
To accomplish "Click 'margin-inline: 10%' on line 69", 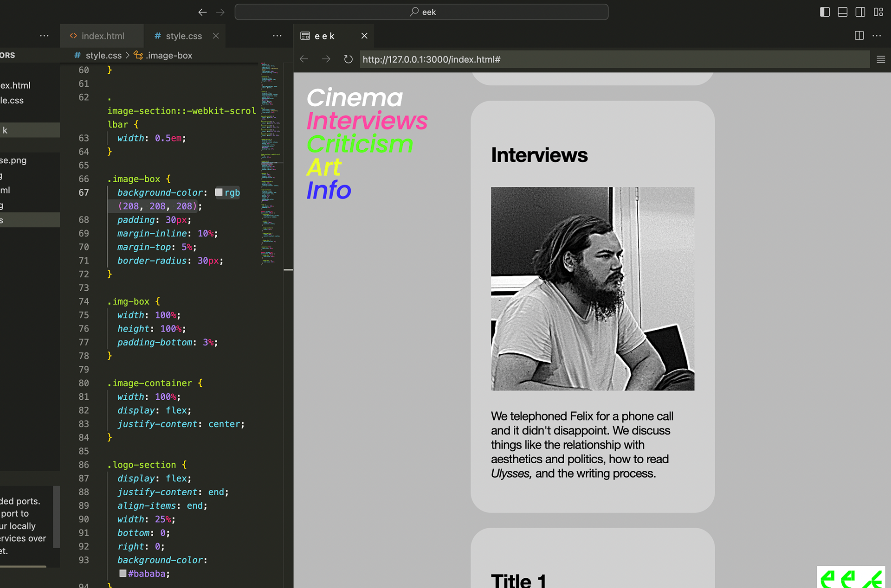I will point(168,233).
